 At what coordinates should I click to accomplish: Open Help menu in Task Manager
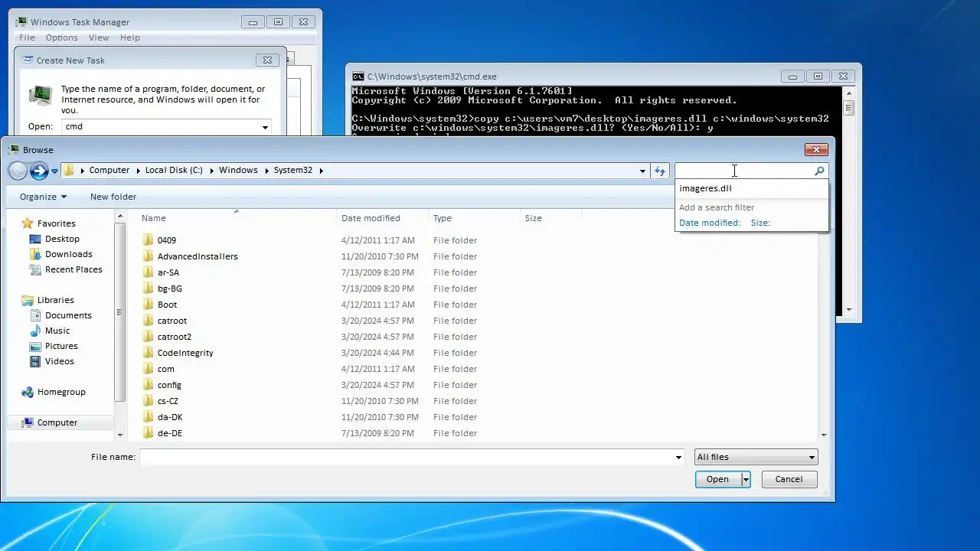click(130, 37)
